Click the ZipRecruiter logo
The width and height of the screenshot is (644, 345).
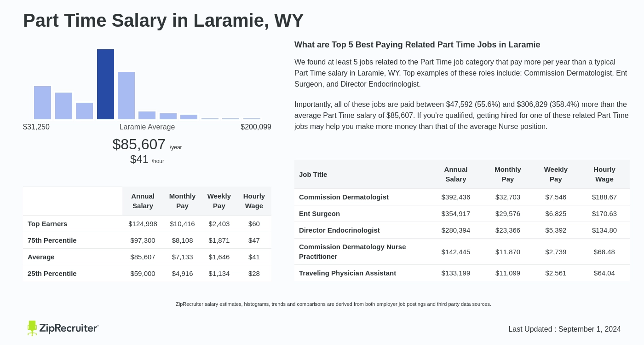coord(63,328)
